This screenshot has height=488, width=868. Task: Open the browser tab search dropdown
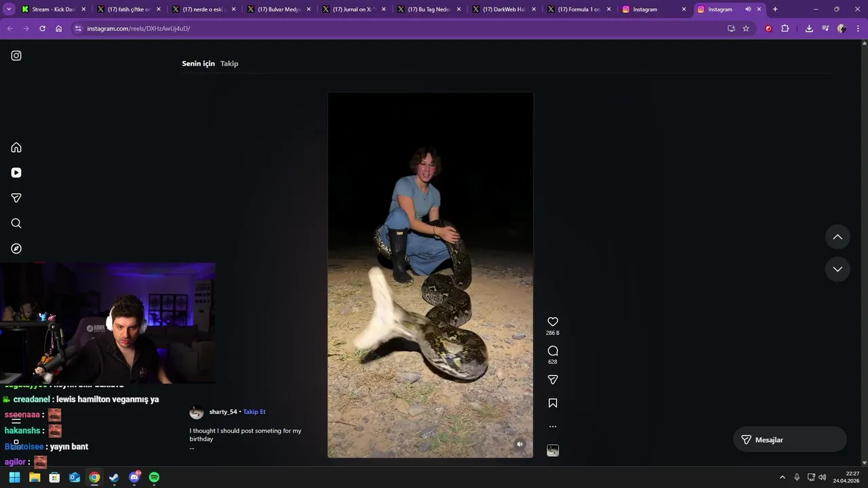pos(9,9)
